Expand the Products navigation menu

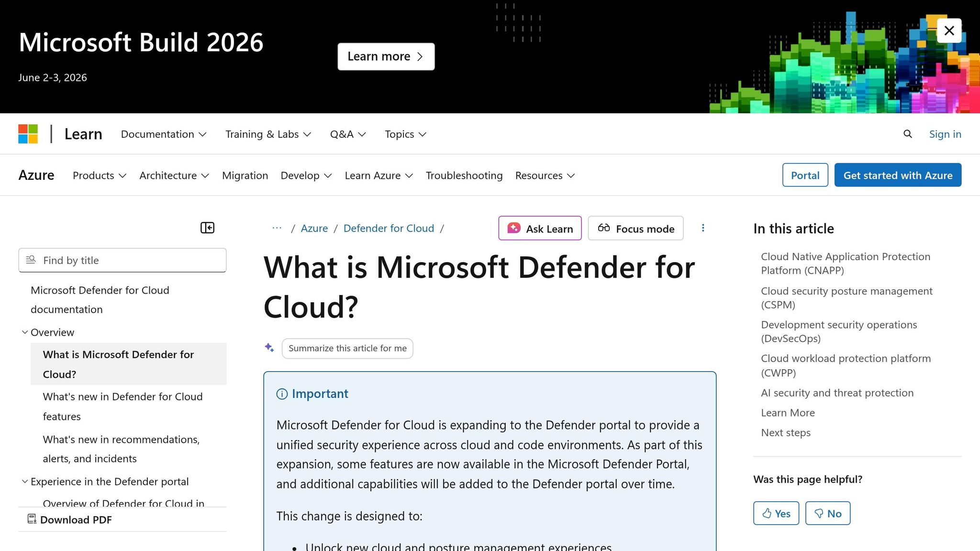point(99,175)
